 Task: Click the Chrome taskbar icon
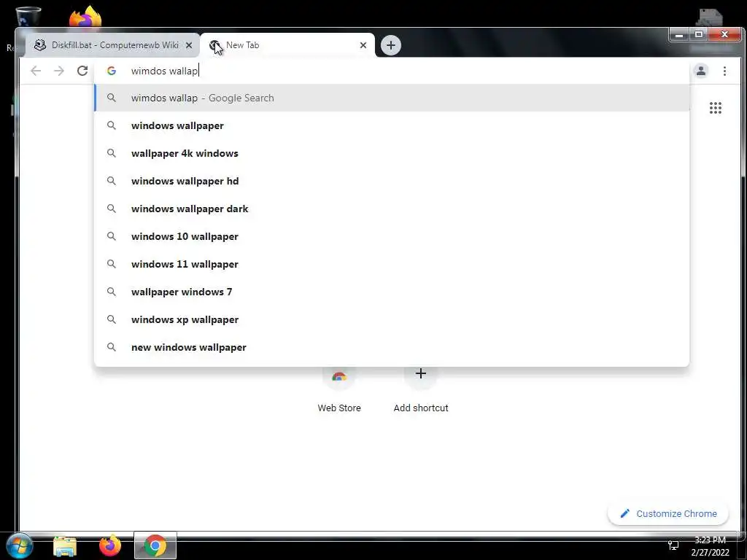click(155, 545)
